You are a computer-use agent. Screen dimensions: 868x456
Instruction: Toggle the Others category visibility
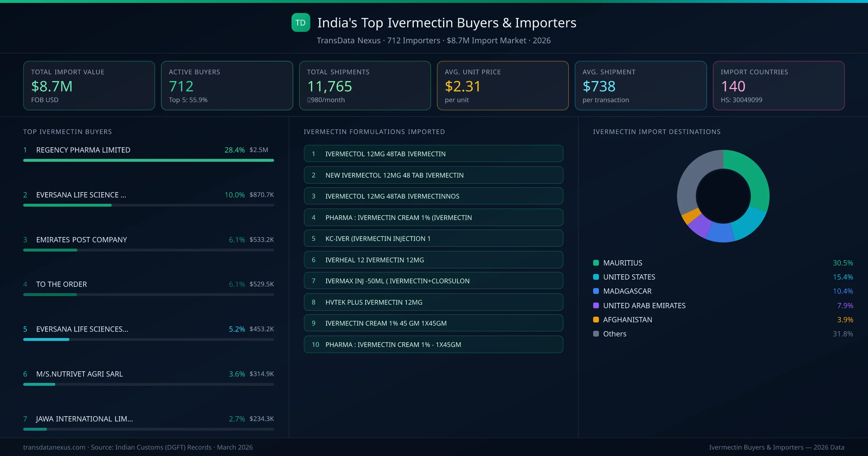[x=614, y=334]
